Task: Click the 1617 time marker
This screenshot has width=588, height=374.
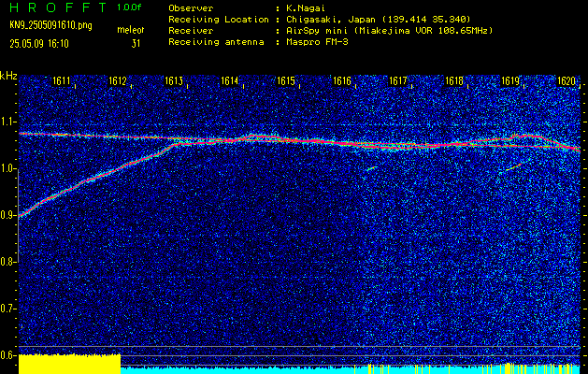Action: click(x=398, y=80)
